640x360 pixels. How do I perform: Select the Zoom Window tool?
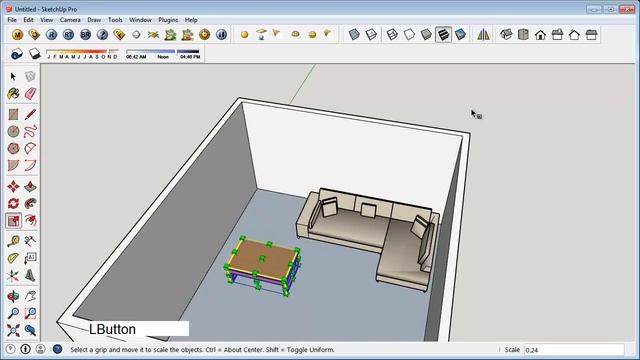[x=30, y=313]
